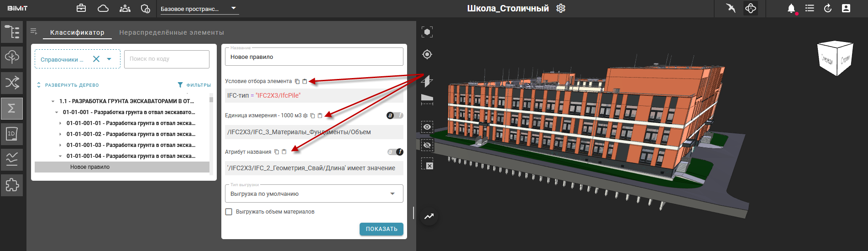Click the Sigma classifier sidebar icon
The height and width of the screenshot is (251, 868).
coord(12,108)
